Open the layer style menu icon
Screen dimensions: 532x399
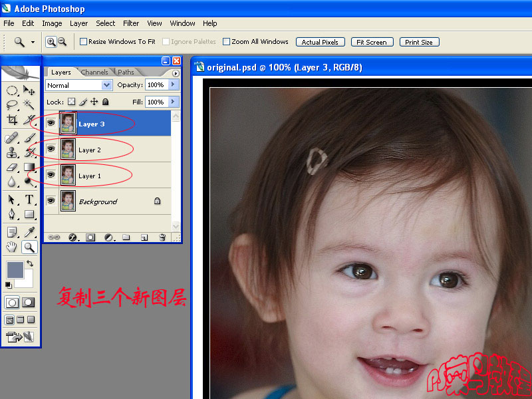click(73, 237)
